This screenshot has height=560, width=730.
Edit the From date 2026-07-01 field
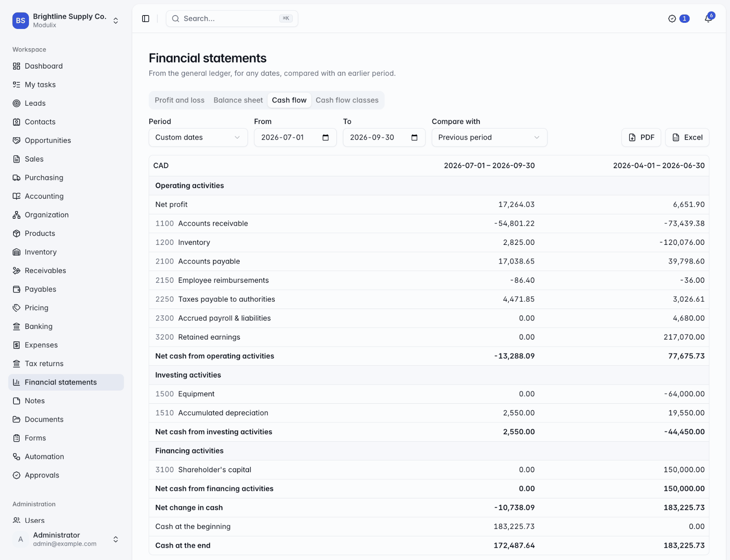coord(295,138)
